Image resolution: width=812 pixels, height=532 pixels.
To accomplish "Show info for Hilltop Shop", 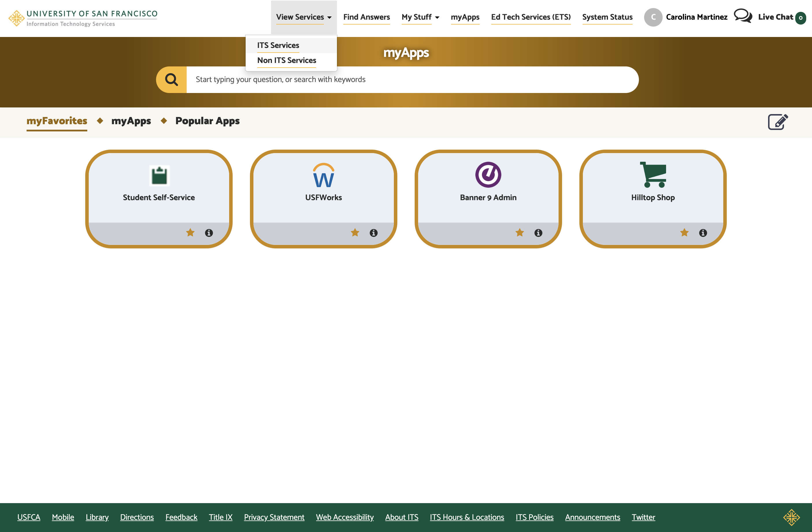I will click(703, 232).
